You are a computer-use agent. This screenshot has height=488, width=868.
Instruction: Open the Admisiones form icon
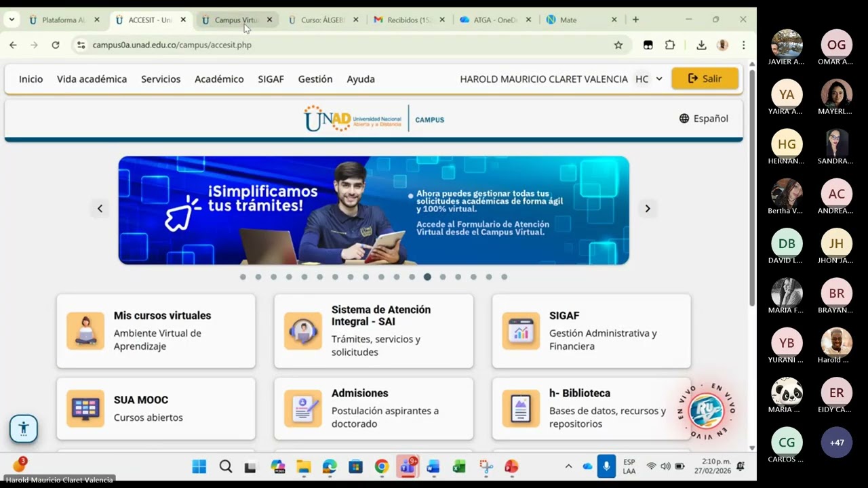coord(303,409)
